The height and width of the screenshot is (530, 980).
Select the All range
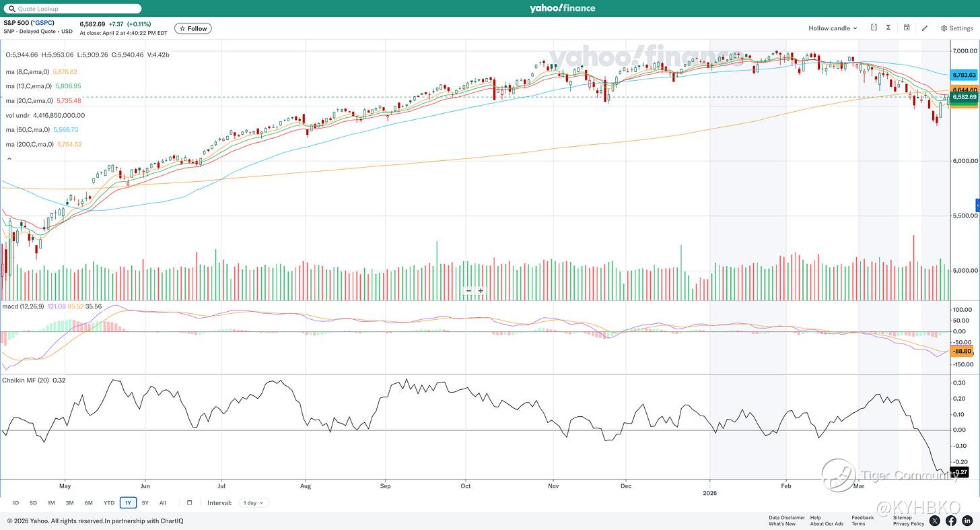[163, 503]
